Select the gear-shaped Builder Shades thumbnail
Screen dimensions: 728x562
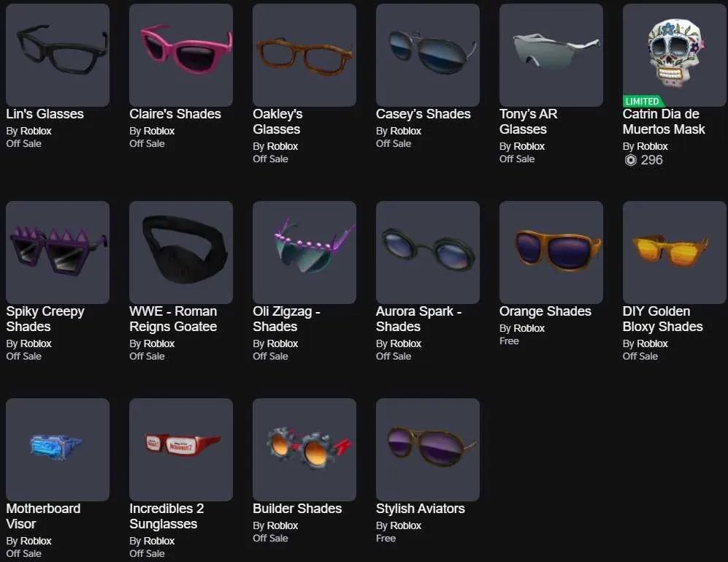[304, 449]
